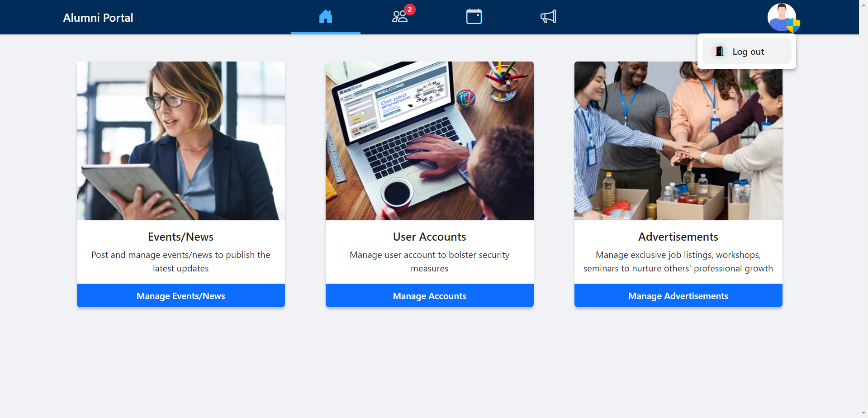Open the megaphone advertisements icon

[548, 17]
